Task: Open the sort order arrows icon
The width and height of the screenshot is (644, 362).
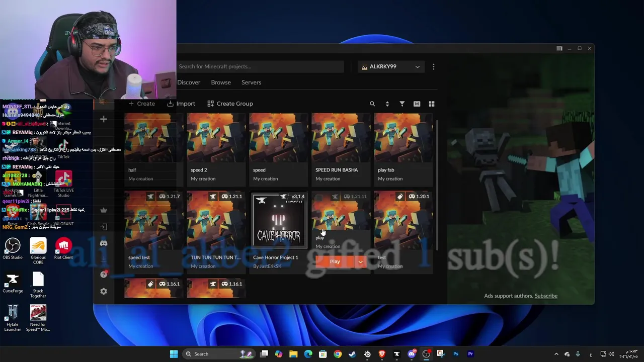Action: click(387, 104)
